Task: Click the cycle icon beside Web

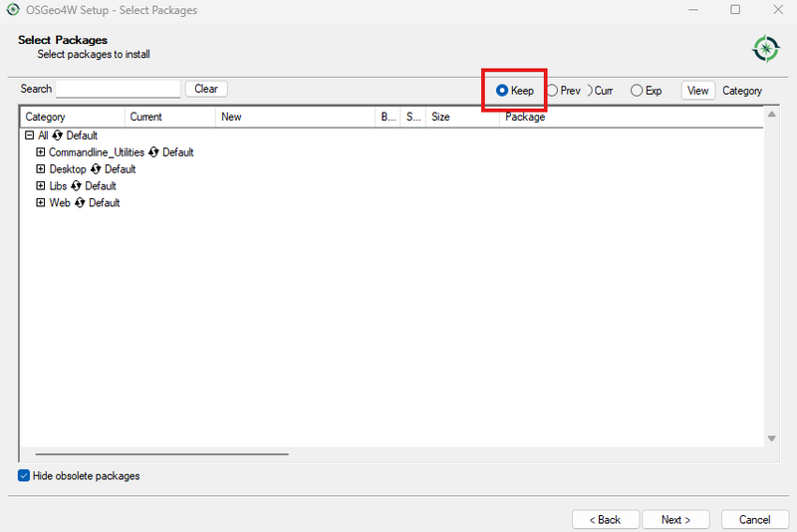Action: (80, 203)
